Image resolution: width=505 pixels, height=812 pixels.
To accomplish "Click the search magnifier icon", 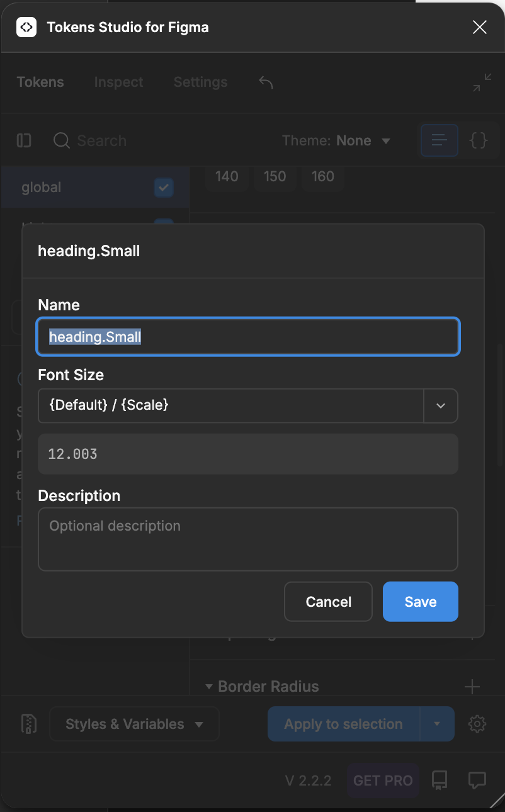I will [62, 140].
